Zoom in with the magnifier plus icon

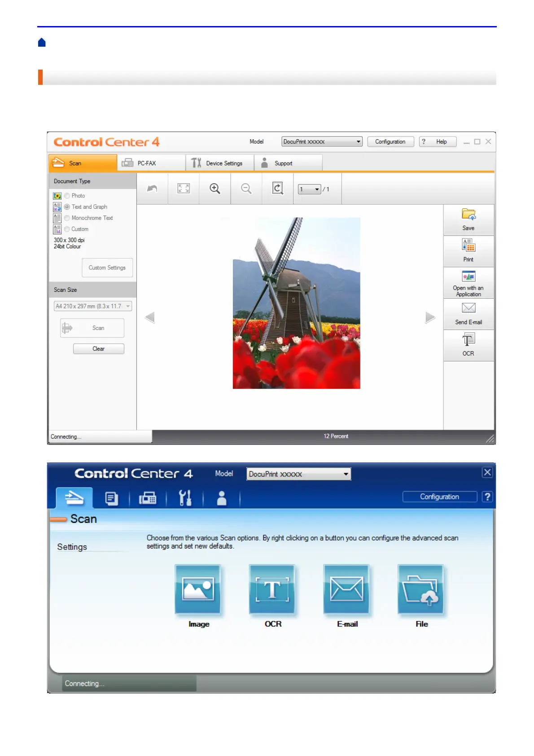[215, 189]
